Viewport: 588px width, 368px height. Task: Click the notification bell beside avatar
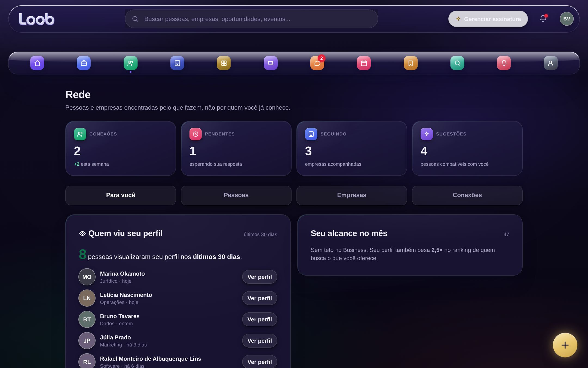(x=543, y=19)
